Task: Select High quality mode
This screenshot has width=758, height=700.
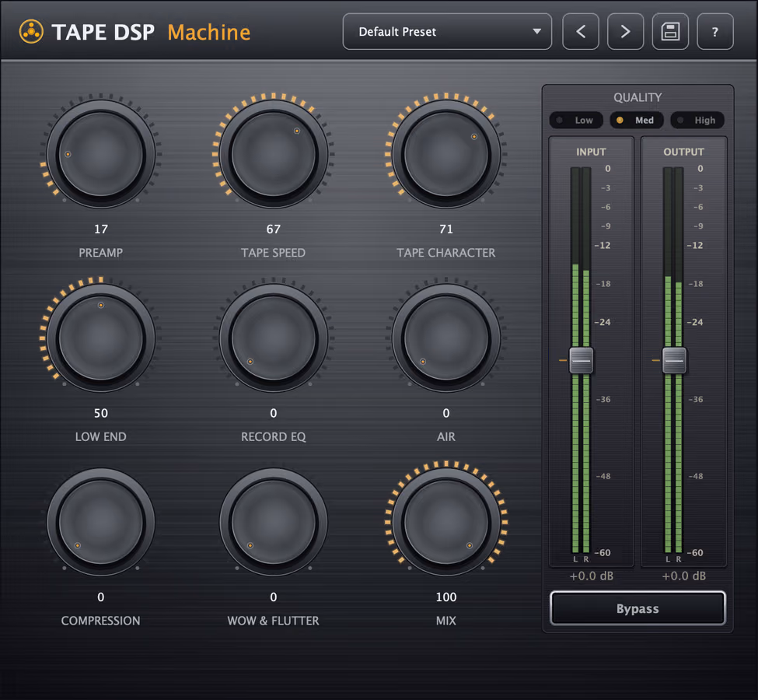Action: tap(697, 120)
